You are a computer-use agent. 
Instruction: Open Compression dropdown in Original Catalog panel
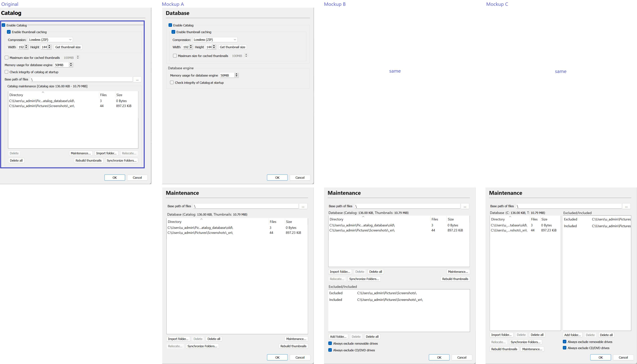[x=50, y=40]
